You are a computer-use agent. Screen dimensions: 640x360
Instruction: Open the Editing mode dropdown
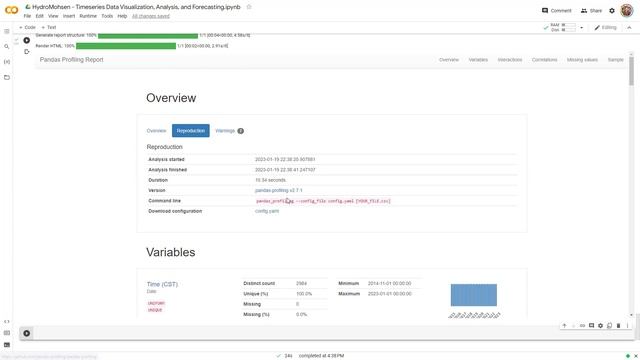(x=605, y=27)
